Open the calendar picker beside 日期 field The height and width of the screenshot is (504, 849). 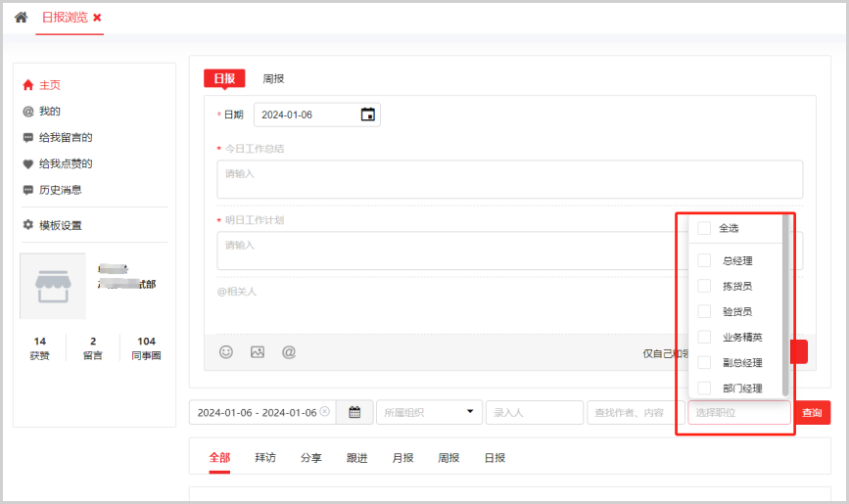(367, 115)
